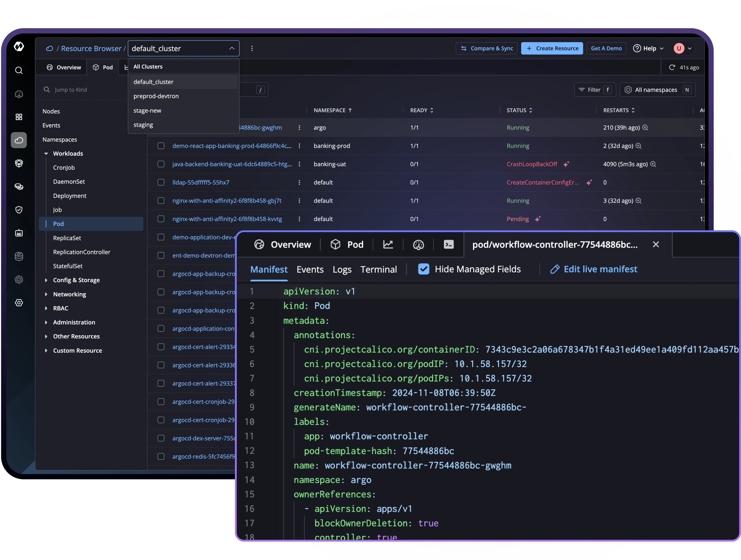Tick checkbox for nginx-with-anti-affinity2 gbj7t pod
Viewport: 741px width, 560px height.
(161, 201)
